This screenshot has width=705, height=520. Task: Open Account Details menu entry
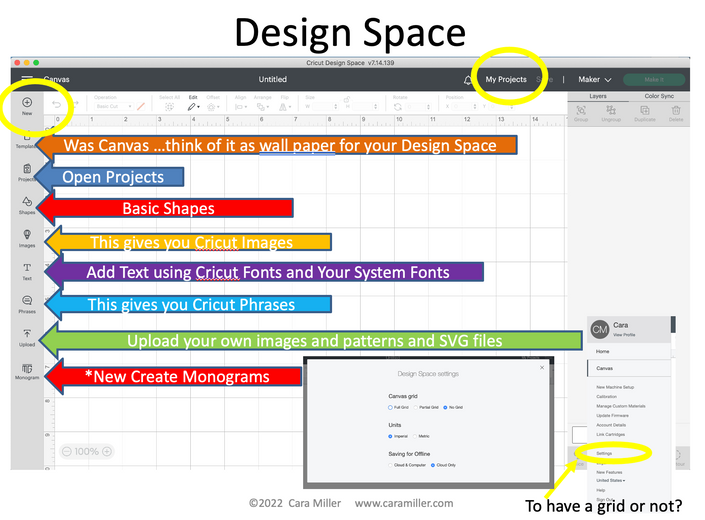coord(611,425)
